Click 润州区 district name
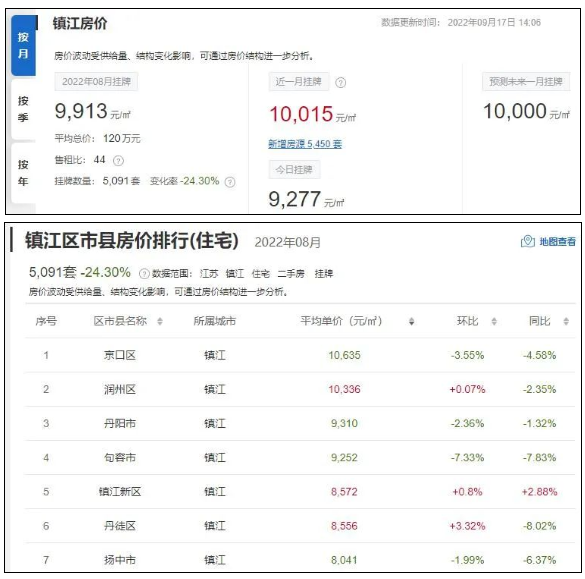Image resolution: width=585 pixels, height=579 pixels. (120, 389)
